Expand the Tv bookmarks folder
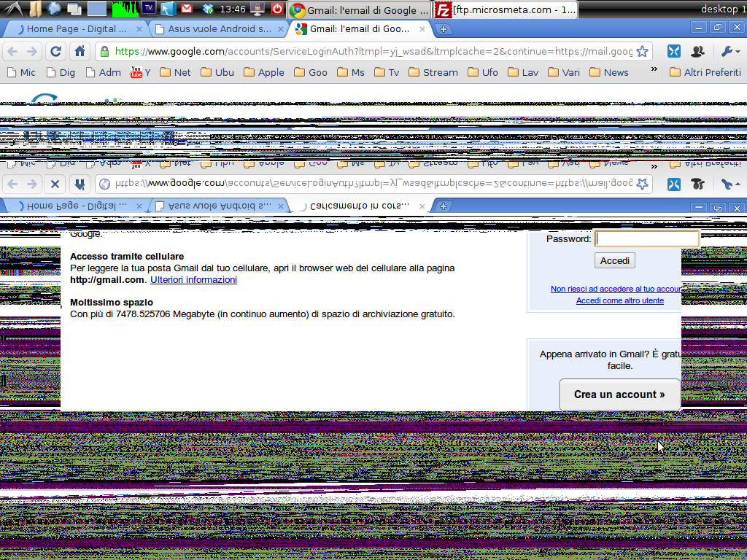The width and height of the screenshot is (747, 560). 387,72
